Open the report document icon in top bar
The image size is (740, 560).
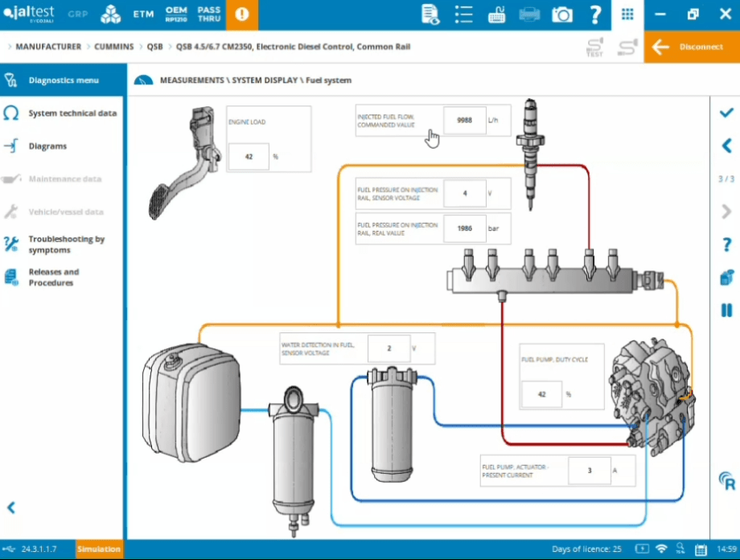430,14
